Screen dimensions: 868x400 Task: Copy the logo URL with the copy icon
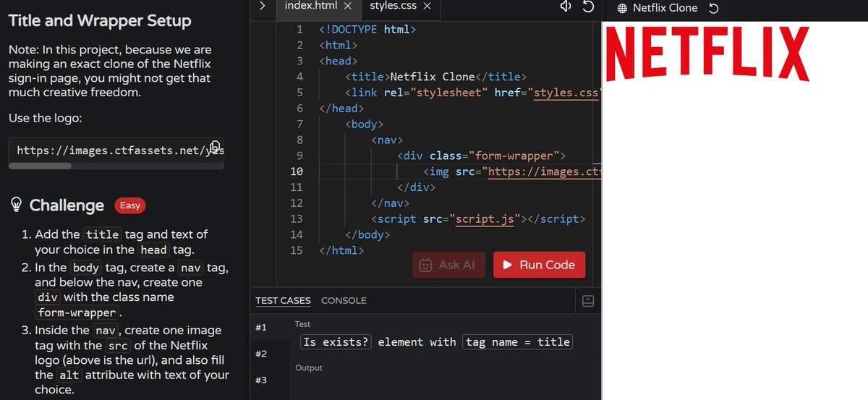point(215,146)
